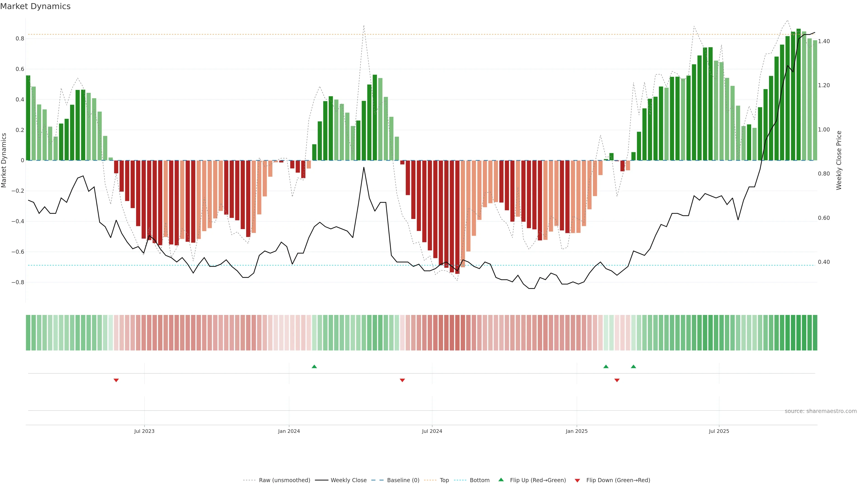
Task: Click the Jul 2023 x-axis label
Action: click(144, 431)
